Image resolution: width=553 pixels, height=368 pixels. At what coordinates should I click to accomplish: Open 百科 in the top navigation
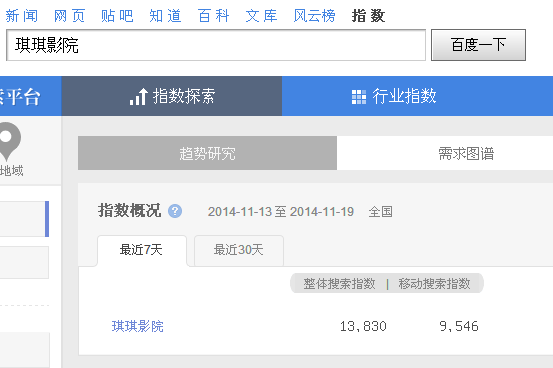coord(214,16)
